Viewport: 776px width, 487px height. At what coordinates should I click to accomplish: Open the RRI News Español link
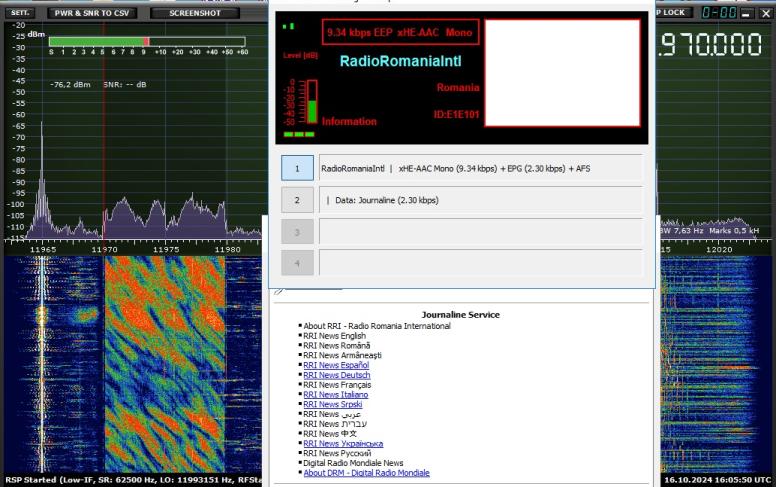tap(336, 365)
